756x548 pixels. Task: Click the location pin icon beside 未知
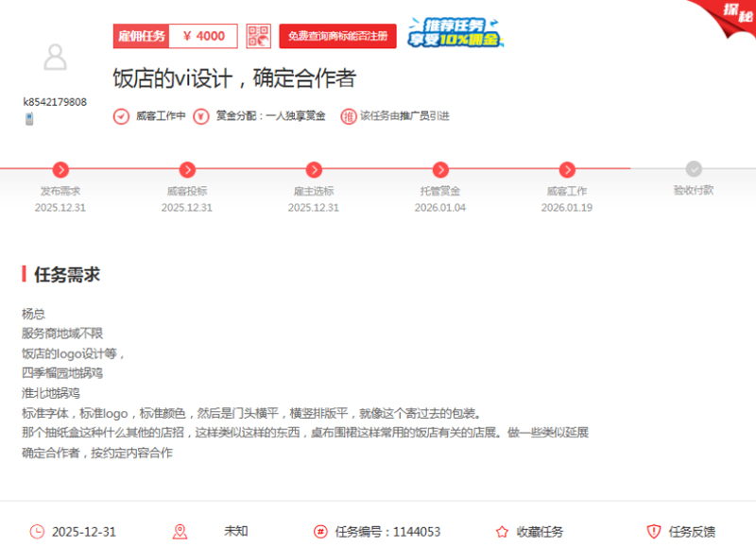click(179, 531)
